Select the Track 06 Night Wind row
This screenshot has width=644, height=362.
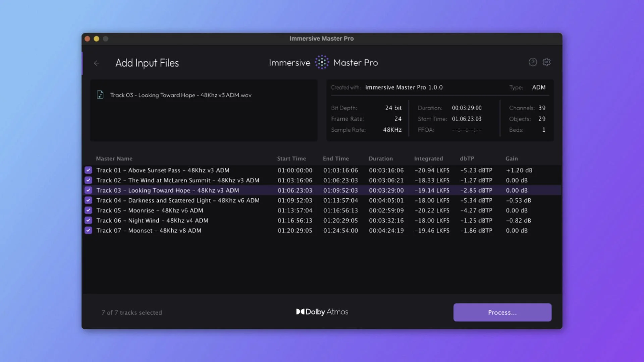[x=152, y=221]
